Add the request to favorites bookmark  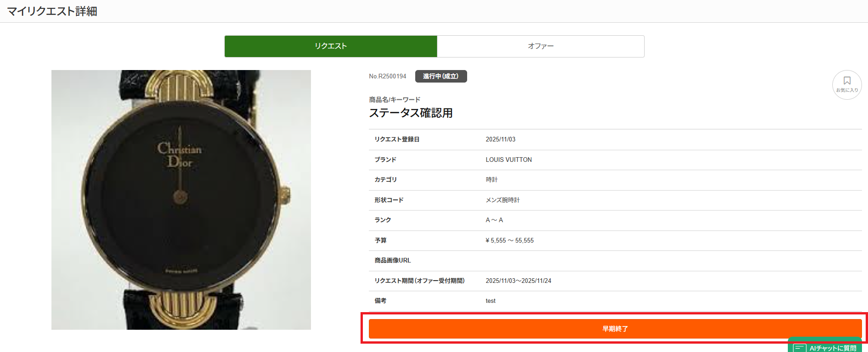[x=847, y=84]
